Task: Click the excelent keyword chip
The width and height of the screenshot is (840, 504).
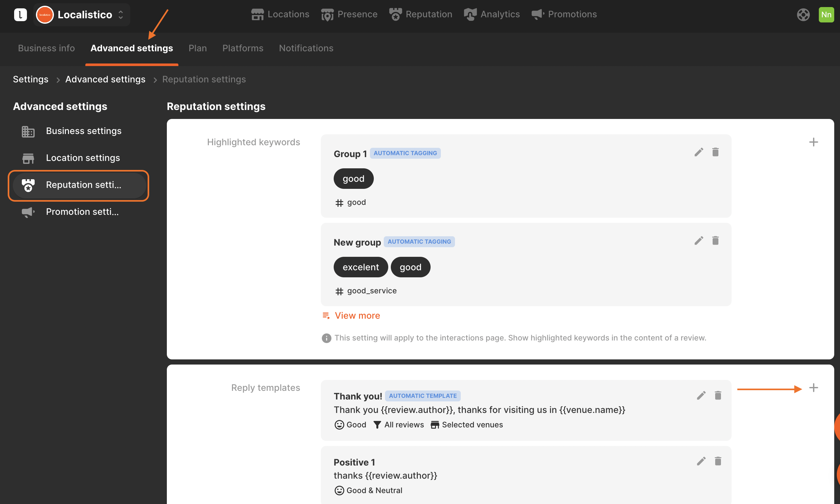Action: pos(361,267)
